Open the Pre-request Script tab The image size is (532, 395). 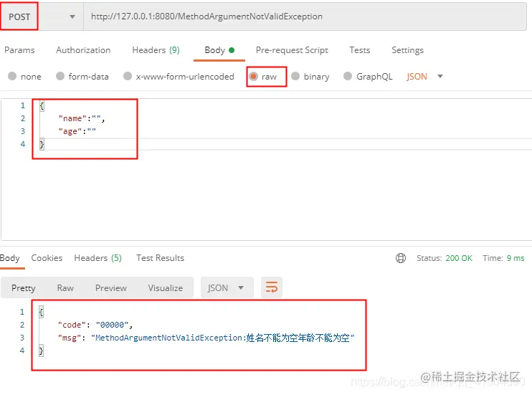pyautogui.click(x=292, y=50)
